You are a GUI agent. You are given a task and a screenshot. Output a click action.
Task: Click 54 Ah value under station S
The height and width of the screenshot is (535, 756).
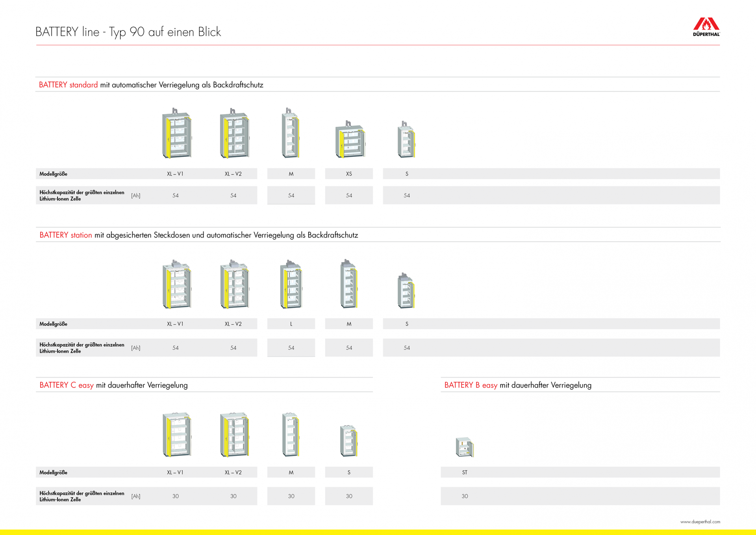[x=407, y=348]
